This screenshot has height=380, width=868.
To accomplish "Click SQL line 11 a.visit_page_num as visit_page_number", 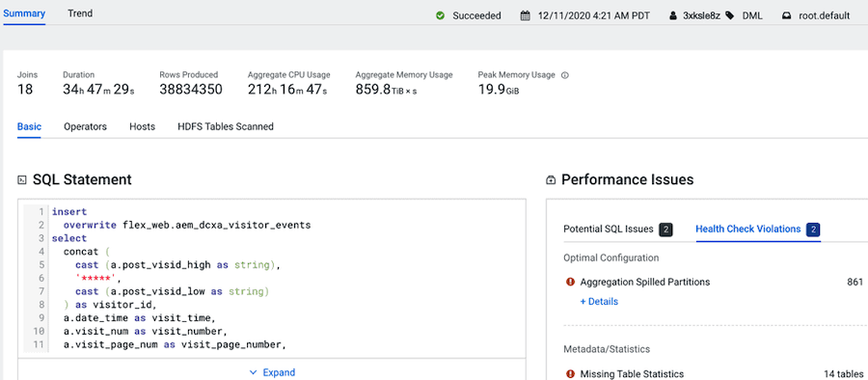I will click(175, 345).
